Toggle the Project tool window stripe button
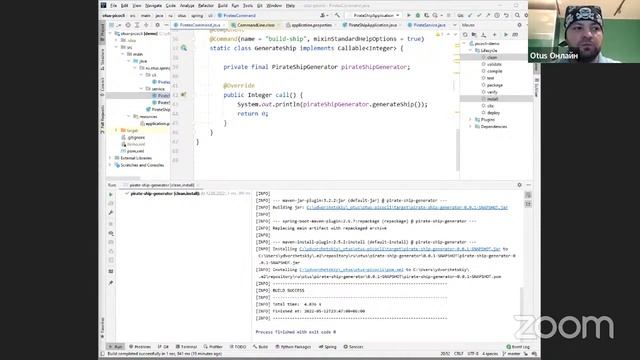Viewport: 640px width, 360px height. point(102,33)
